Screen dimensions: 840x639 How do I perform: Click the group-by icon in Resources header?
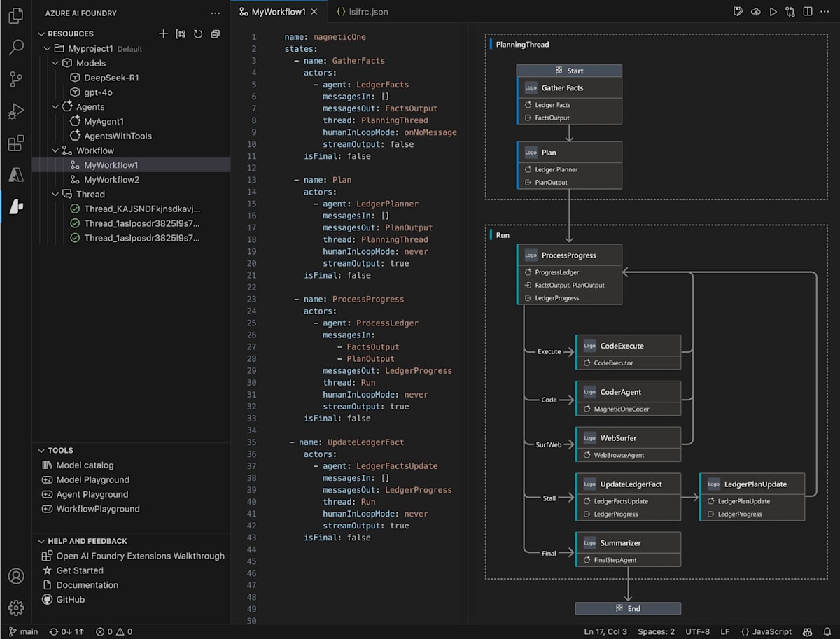[181, 34]
